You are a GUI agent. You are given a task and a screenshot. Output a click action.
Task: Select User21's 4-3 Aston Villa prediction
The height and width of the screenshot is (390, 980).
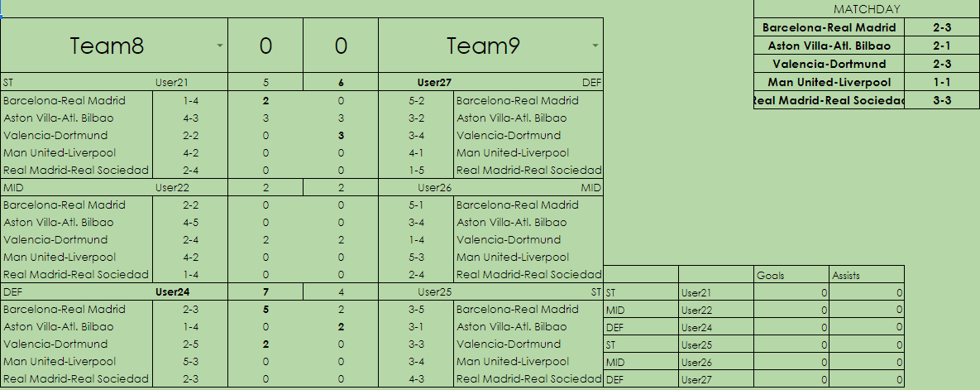(x=190, y=118)
